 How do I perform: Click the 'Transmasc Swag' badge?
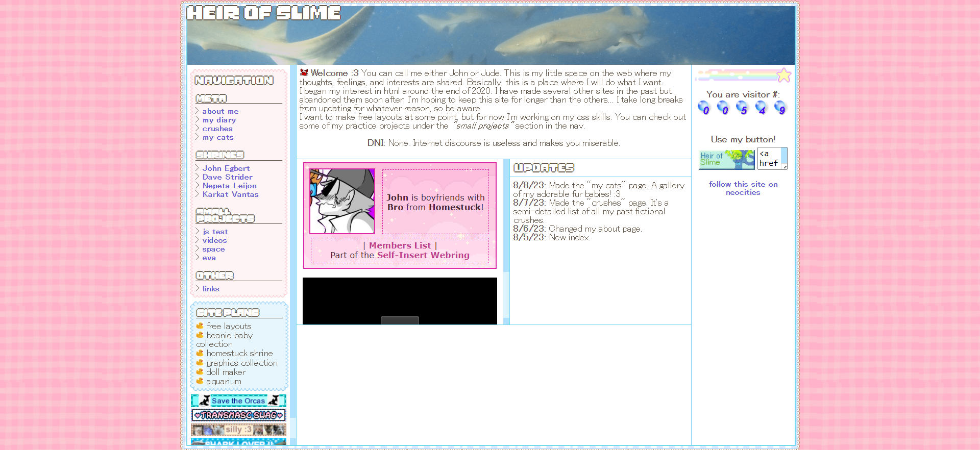238,415
